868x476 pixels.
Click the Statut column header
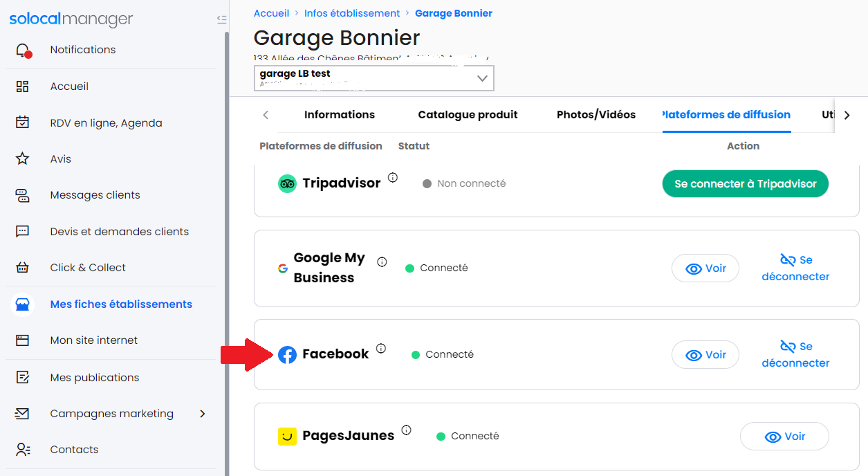point(414,146)
